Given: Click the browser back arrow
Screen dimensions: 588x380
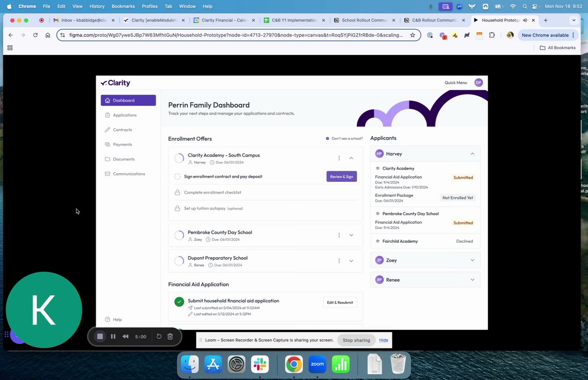Looking at the screenshot, I should point(11,35).
